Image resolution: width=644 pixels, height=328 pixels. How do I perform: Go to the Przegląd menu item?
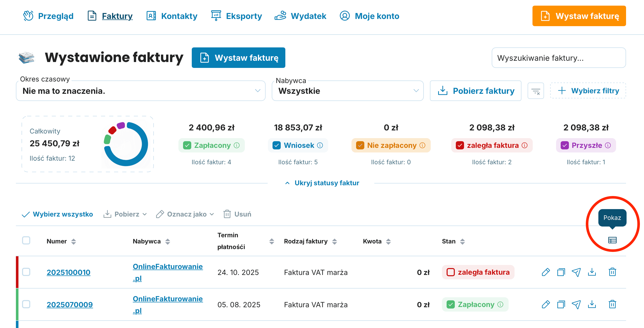[x=48, y=16]
